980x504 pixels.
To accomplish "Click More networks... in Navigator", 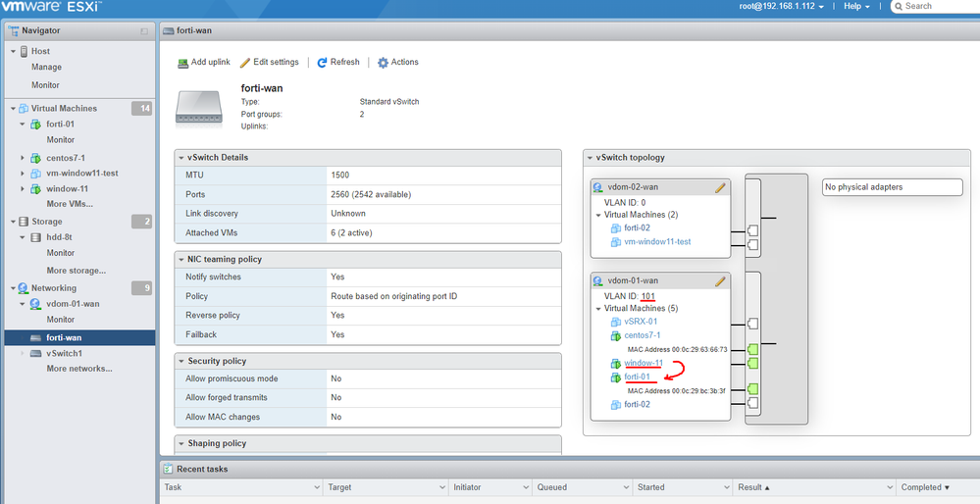I will (x=79, y=369).
